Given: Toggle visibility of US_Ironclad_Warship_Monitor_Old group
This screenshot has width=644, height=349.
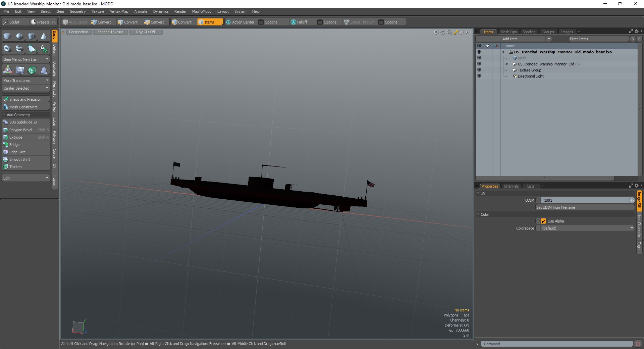Looking at the screenshot, I should click(x=479, y=64).
